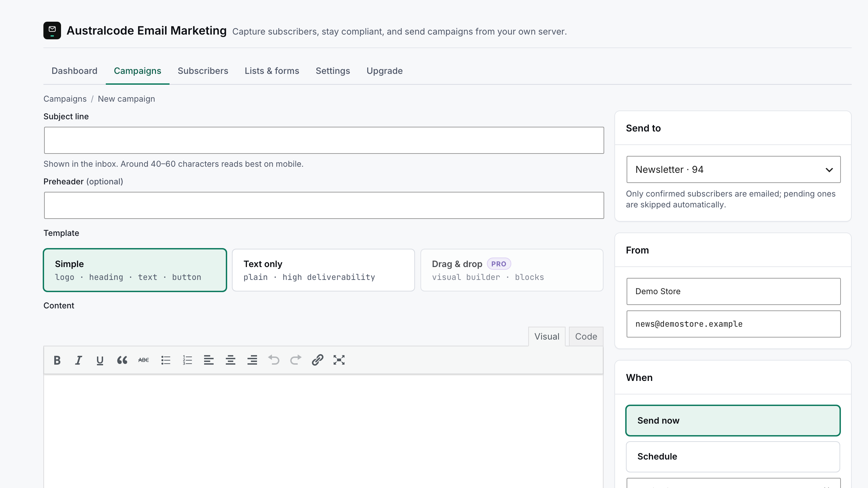Click the "Content" section label

tap(59, 306)
